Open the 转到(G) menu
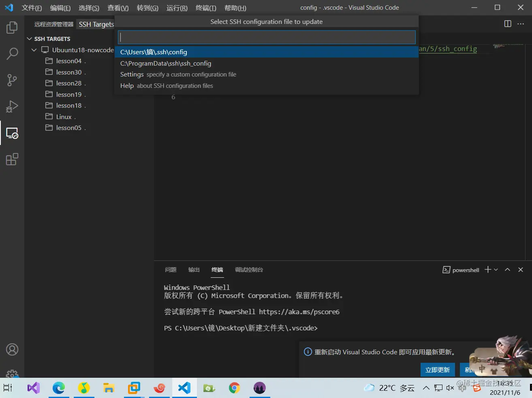This screenshot has height=398, width=532. click(147, 8)
